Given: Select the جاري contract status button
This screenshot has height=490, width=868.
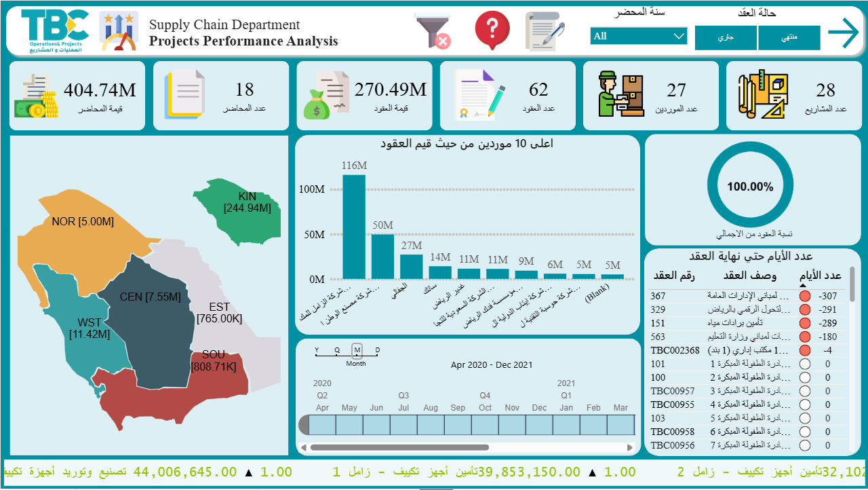Looking at the screenshot, I should click(x=726, y=38).
